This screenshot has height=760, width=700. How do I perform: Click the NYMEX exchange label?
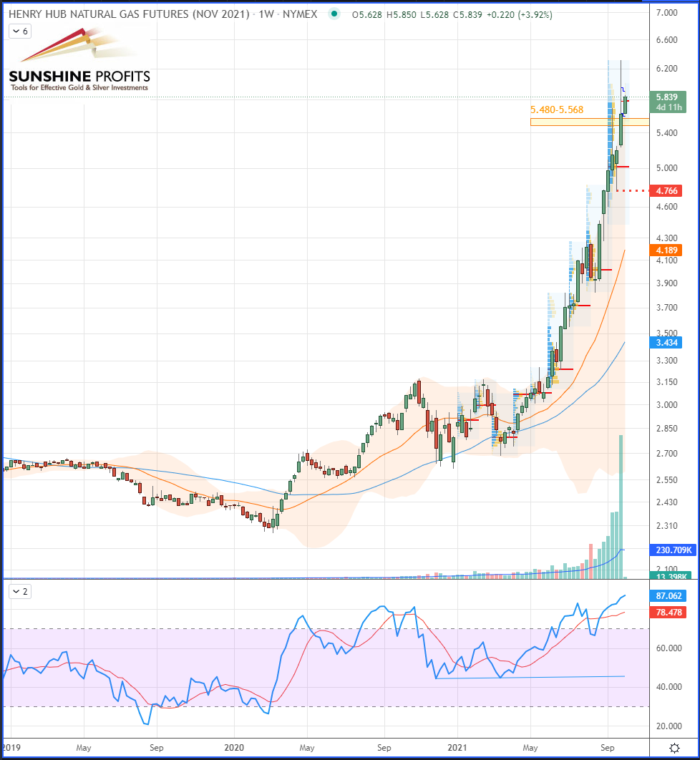(300, 14)
